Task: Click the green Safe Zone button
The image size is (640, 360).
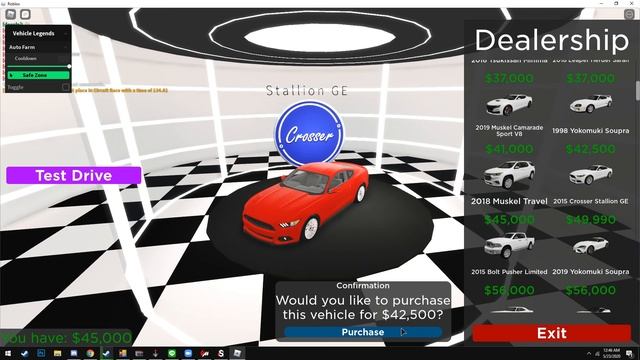Action: point(38,75)
